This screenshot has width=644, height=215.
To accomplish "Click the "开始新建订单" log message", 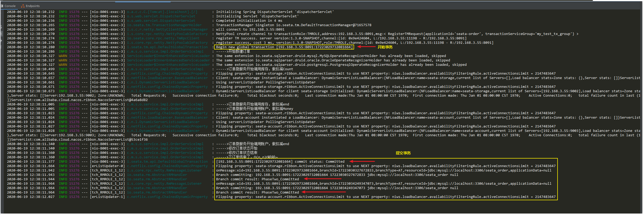I will point(233,52).
